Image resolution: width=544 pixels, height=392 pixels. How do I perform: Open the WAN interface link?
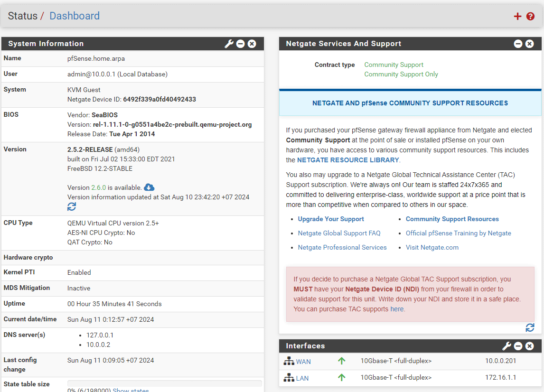coord(303,362)
